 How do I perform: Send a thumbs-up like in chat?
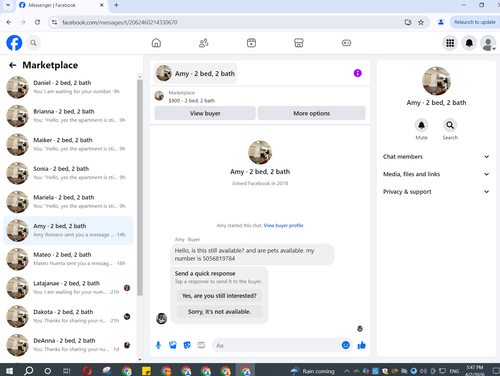(361, 345)
